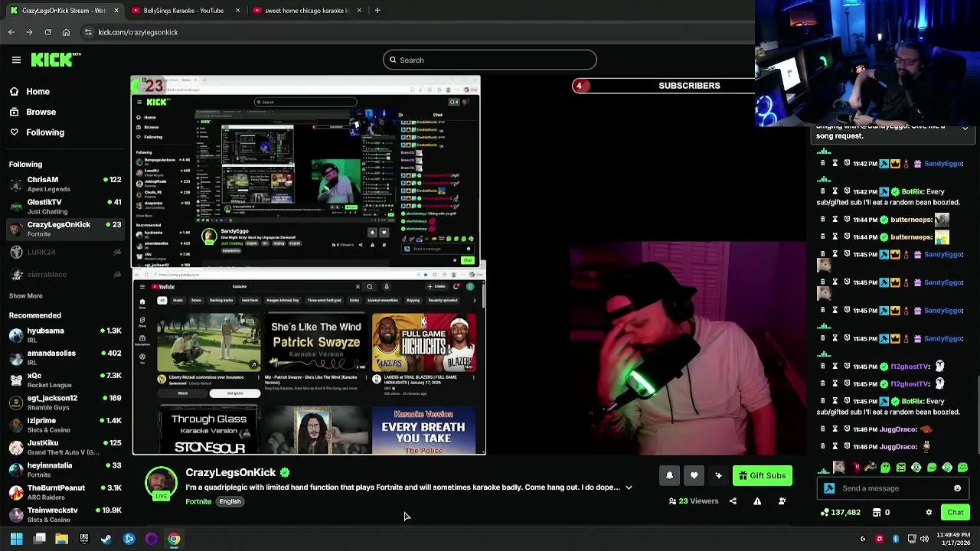Select the offline LURK24 channel
The height and width of the screenshot is (551, 980).
coord(65,252)
